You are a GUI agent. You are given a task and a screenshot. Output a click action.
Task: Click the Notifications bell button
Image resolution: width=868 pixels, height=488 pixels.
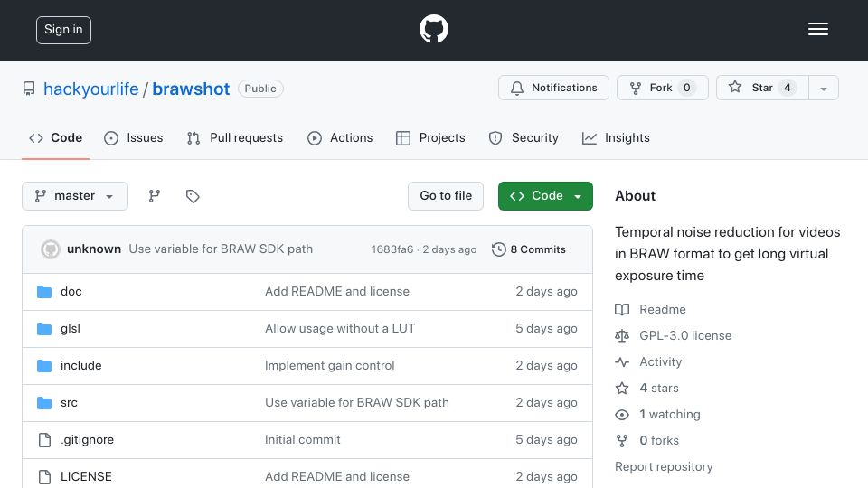[x=553, y=88]
